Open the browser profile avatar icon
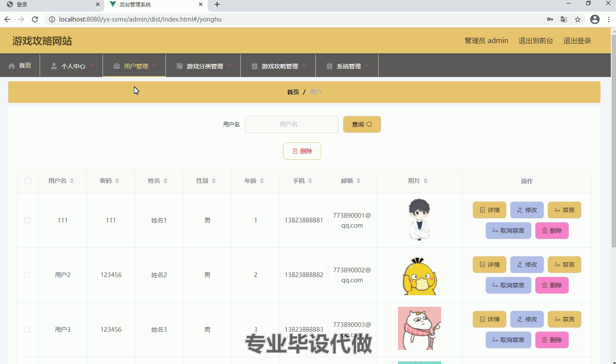 pyautogui.click(x=595, y=19)
